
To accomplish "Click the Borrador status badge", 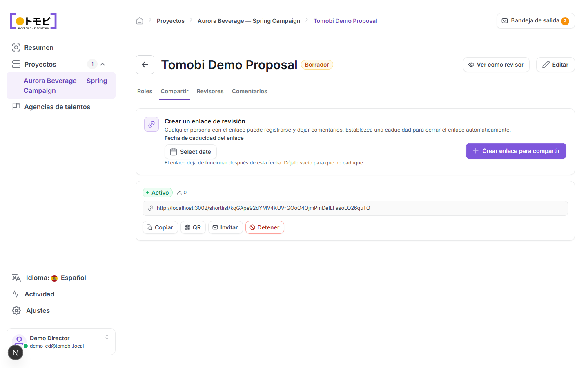I will 317,65.
